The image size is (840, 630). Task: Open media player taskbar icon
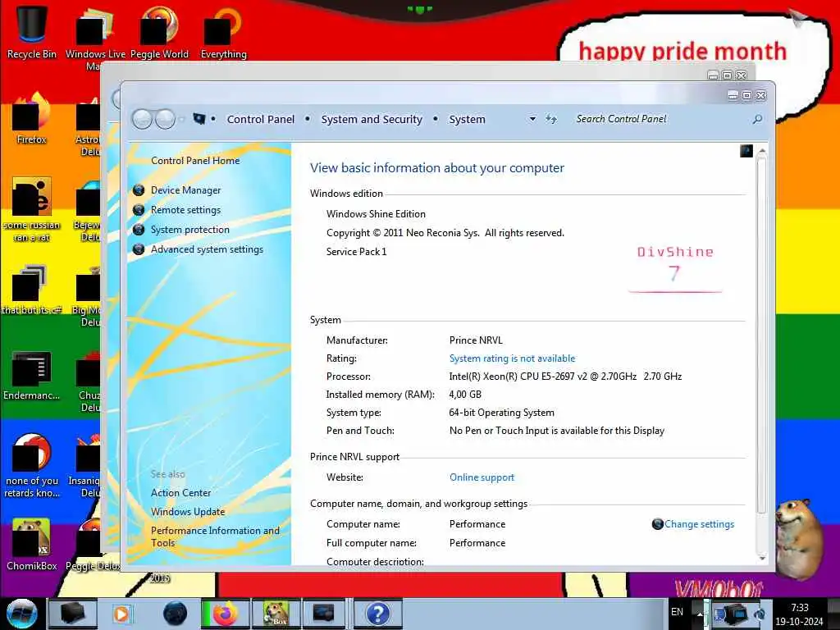(121, 614)
